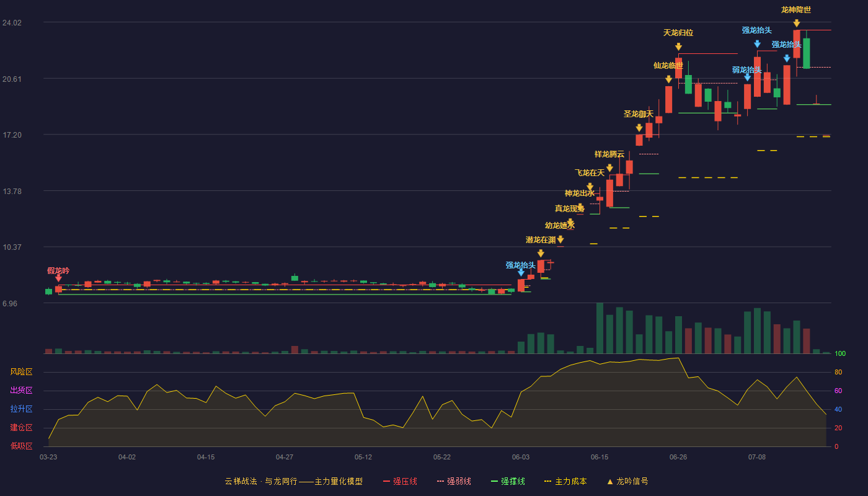Image resolution: width=868 pixels, height=496 pixels.
Task: Select the 出货区 zone label
Action: 21,391
